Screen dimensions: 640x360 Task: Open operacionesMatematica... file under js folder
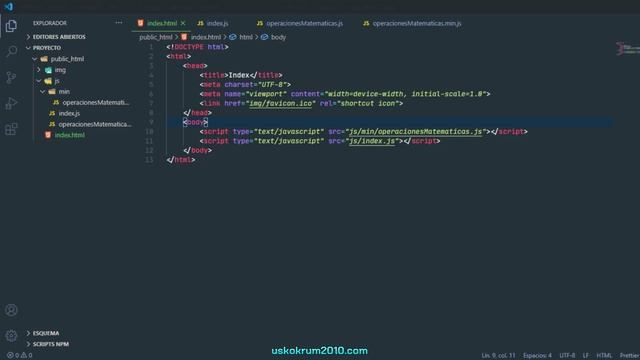coord(95,124)
